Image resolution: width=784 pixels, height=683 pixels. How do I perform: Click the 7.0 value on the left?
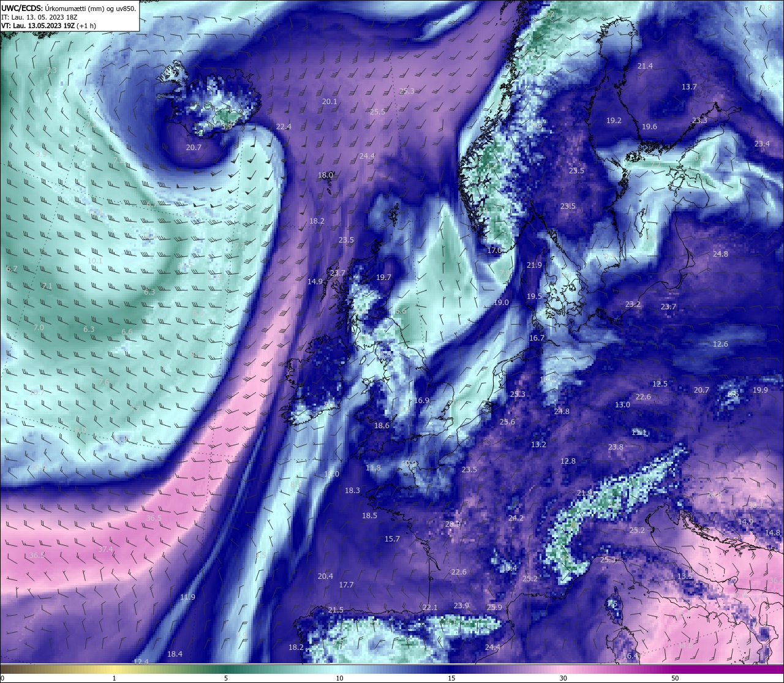click(x=39, y=328)
